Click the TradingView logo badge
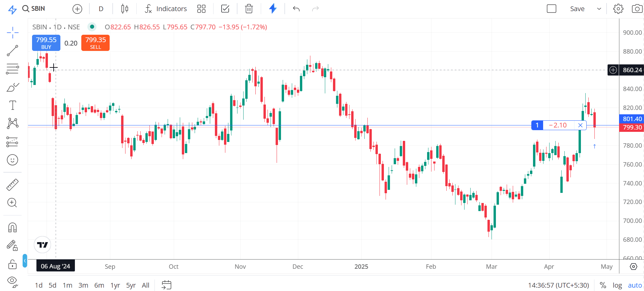 43,245
